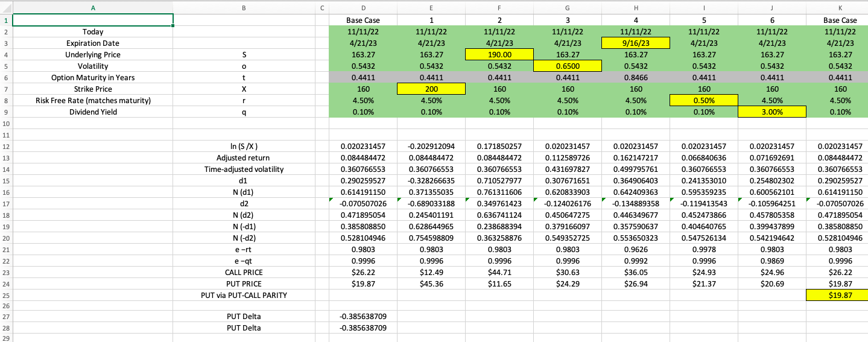Select the "PUT Delta" label in row 28
The image size is (868, 342).
[244, 328]
